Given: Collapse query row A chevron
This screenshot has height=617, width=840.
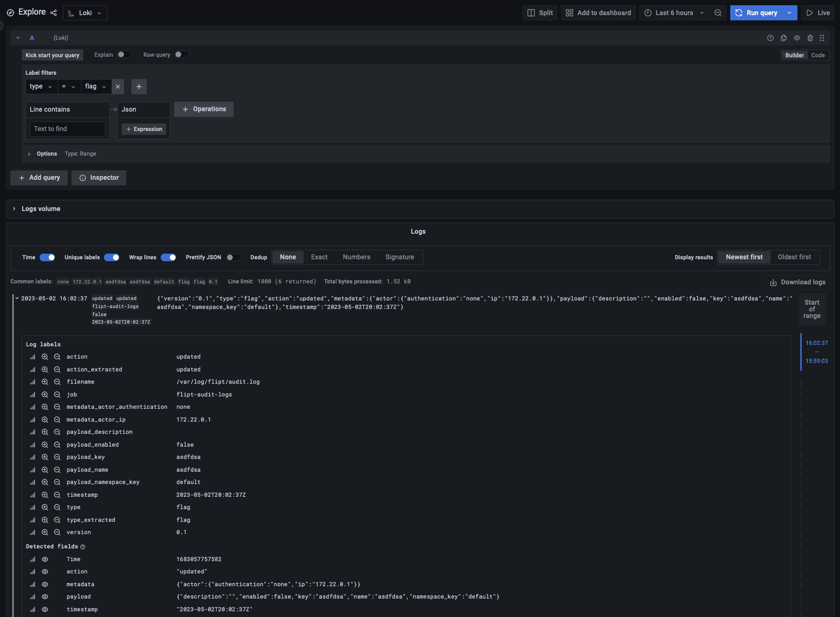Looking at the screenshot, I should click(18, 38).
